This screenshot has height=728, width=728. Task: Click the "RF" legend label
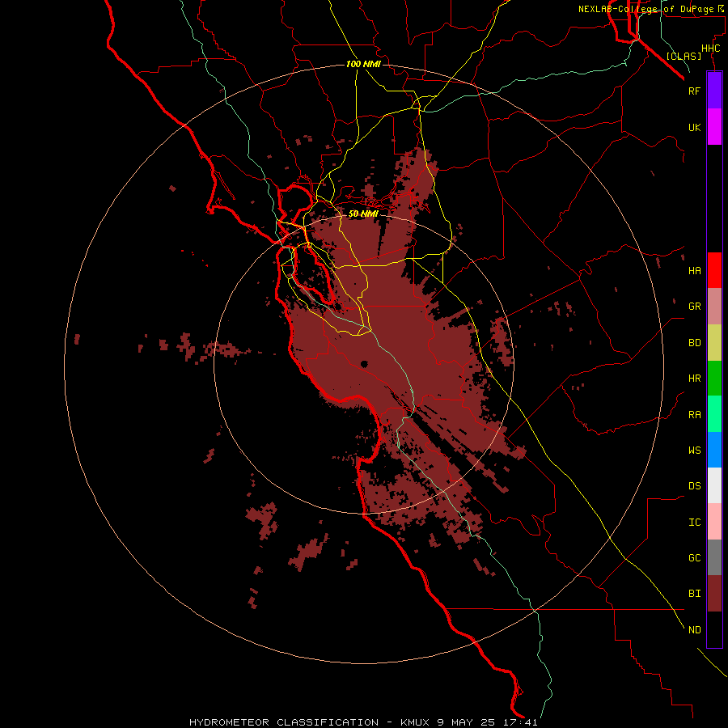coord(694,91)
